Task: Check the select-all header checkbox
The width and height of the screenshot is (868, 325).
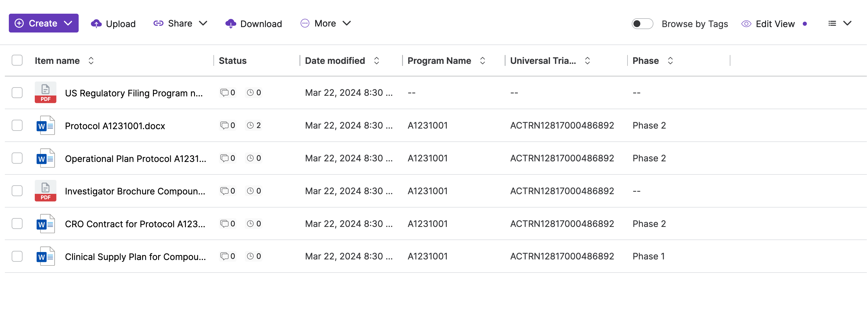Action: pyautogui.click(x=17, y=60)
